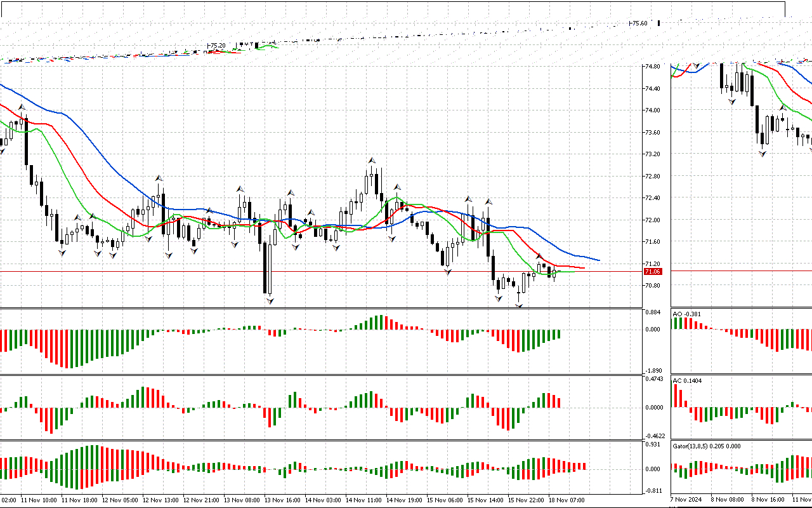Select the 74.40 price level label
The height and width of the screenshot is (508, 812).
pos(652,89)
